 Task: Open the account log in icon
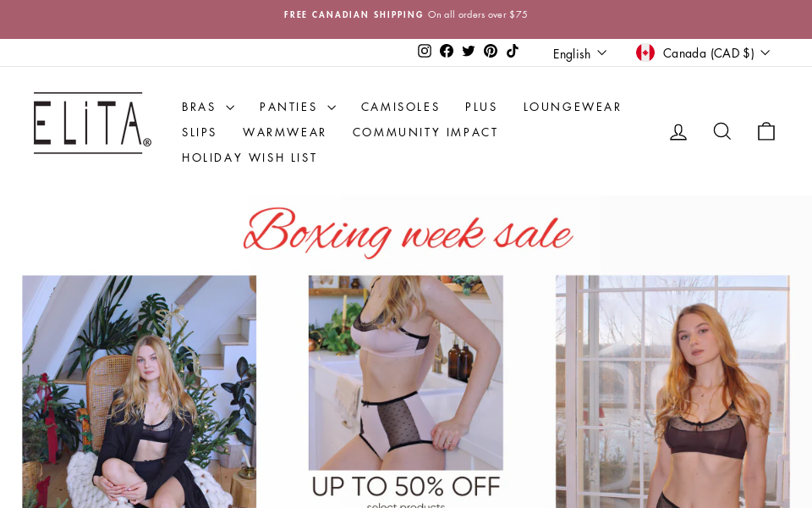point(678,132)
